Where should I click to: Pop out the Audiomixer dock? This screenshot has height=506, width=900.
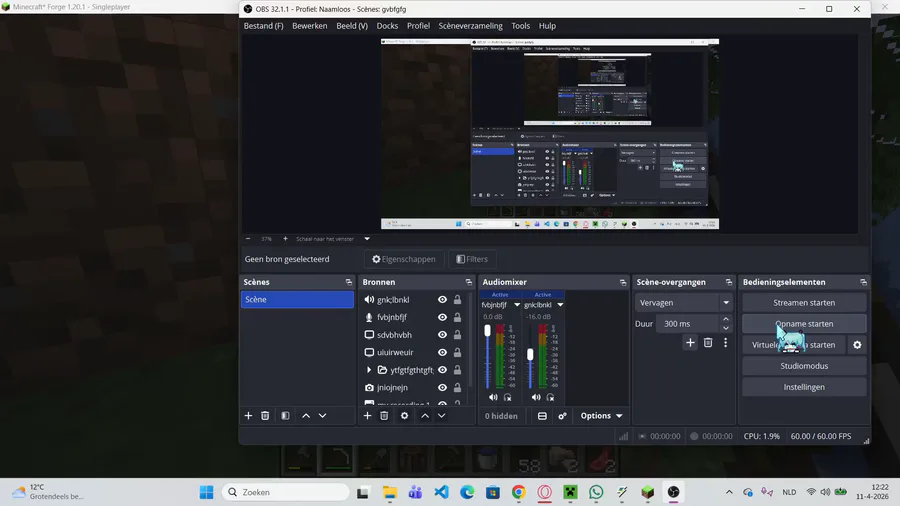(x=623, y=282)
